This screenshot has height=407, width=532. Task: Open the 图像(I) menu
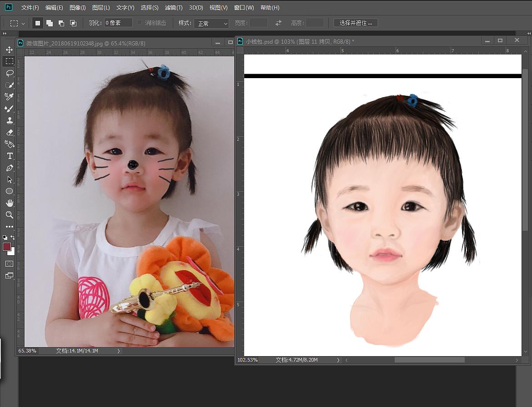coord(77,7)
